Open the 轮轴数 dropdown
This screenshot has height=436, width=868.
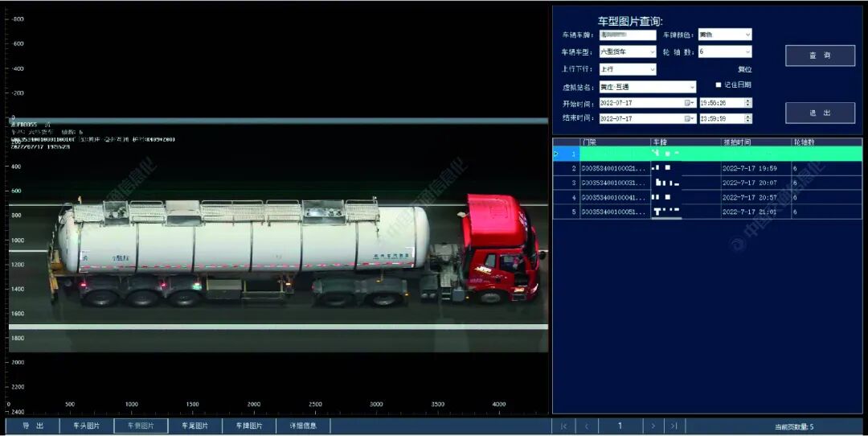[x=725, y=51]
